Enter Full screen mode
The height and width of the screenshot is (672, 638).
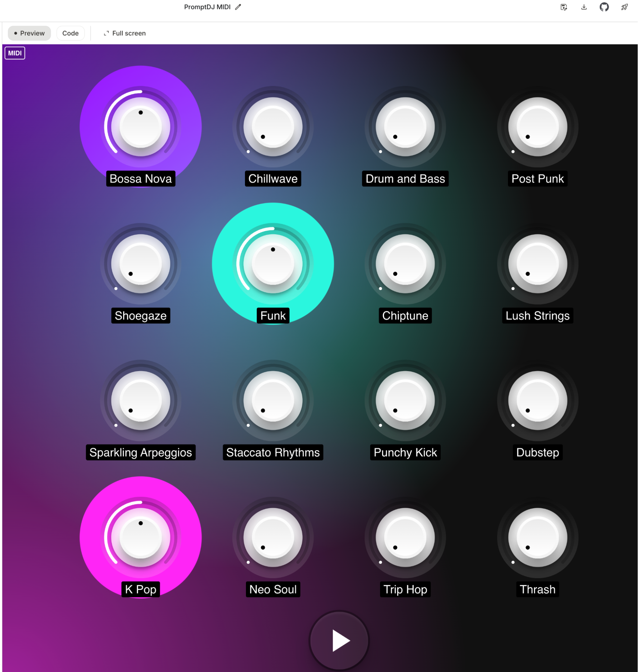[x=124, y=33]
